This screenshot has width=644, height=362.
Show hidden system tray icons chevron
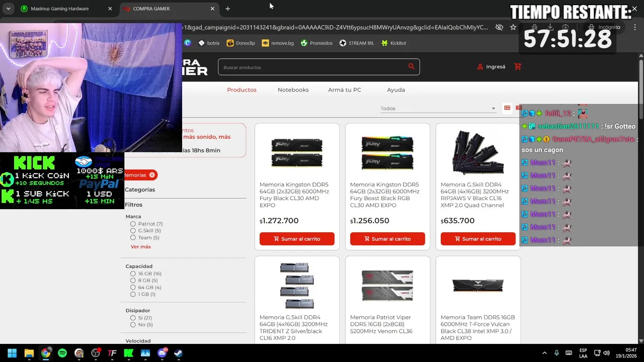[x=544, y=353]
